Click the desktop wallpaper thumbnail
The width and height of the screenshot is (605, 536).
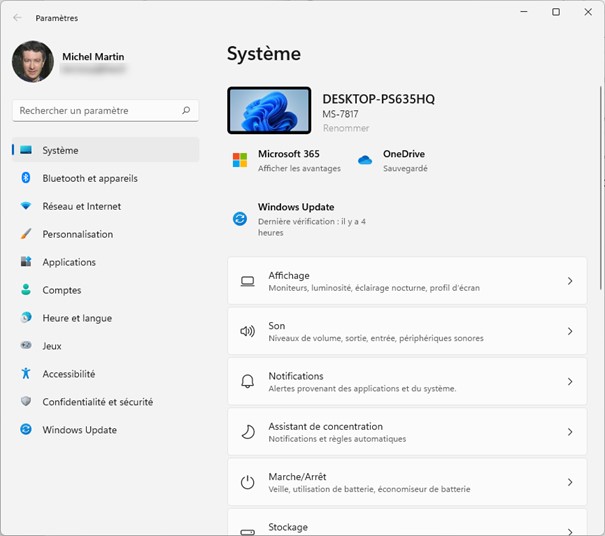click(x=269, y=111)
